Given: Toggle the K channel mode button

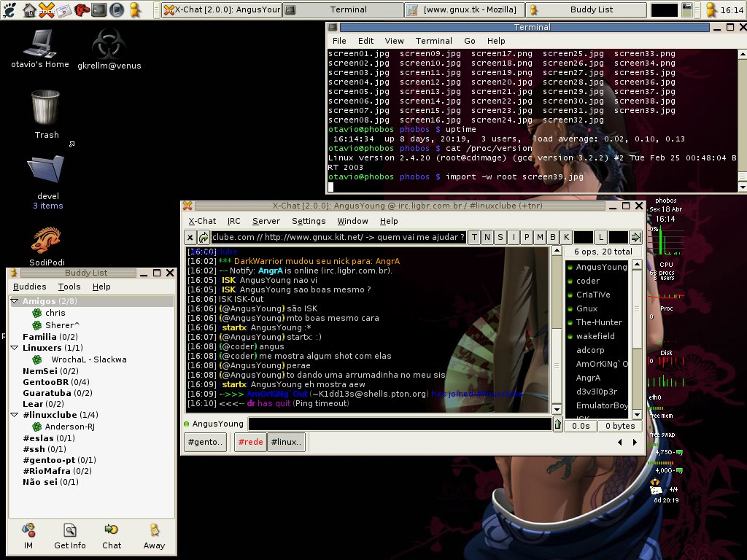Looking at the screenshot, I should [x=566, y=237].
